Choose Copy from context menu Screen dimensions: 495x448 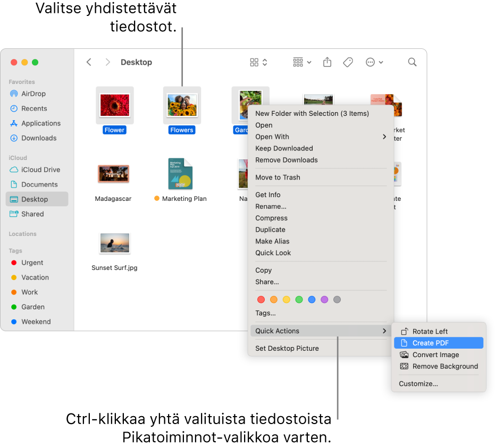pos(321,270)
